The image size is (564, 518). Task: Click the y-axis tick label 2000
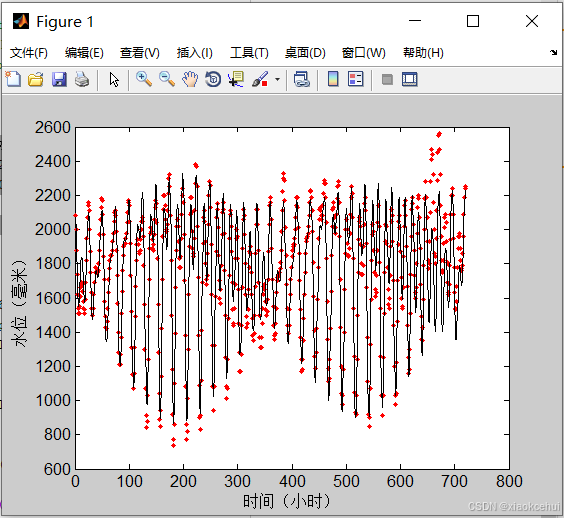tap(53, 230)
